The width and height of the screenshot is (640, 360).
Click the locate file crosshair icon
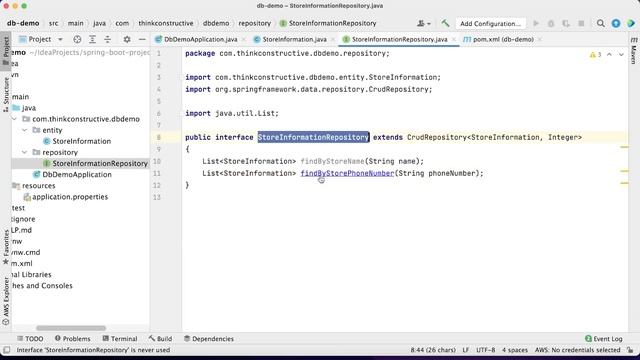pyautogui.click(x=77, y=39)
